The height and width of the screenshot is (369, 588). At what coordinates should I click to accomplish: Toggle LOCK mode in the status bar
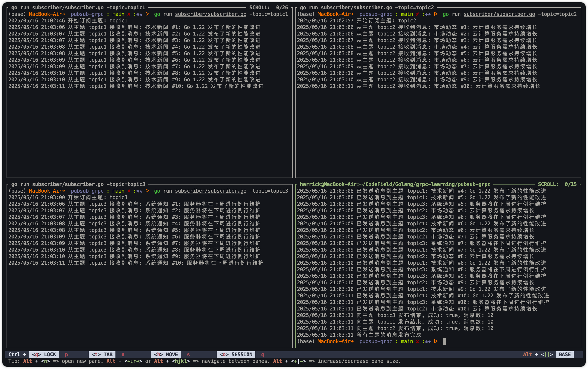click(x=44, y=354)
